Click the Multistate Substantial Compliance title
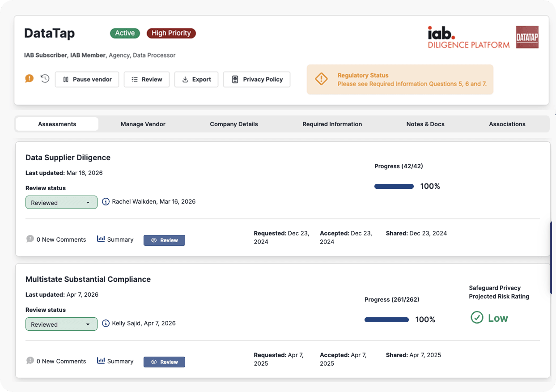Viewport: 556px width, 392px height. pyautogui.click(x=88, y=279)
